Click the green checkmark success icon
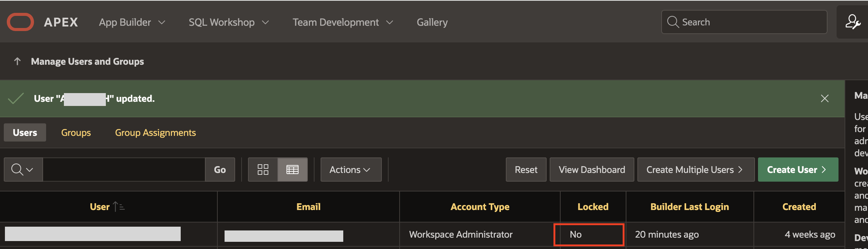 pyautogui.click(x=16, y=98)
